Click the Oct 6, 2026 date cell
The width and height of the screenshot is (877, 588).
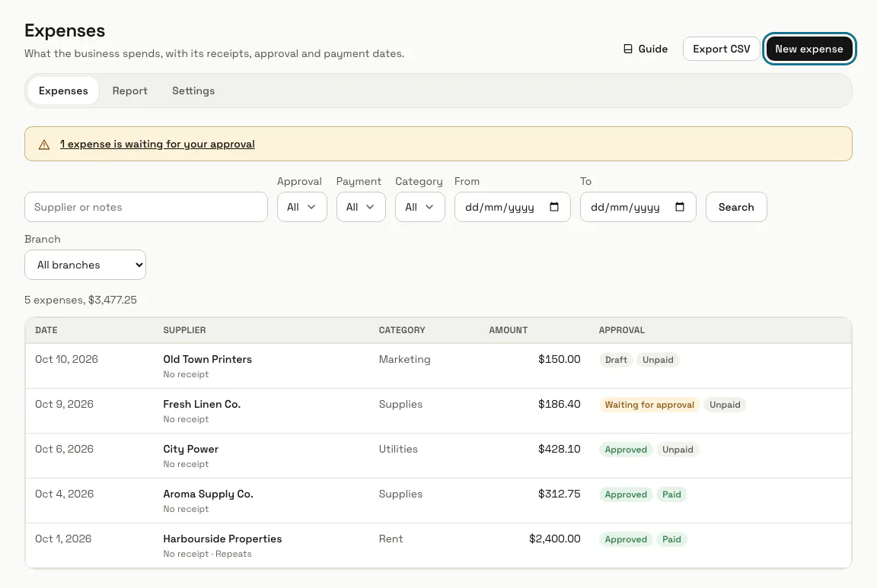(x=64, y=449)
